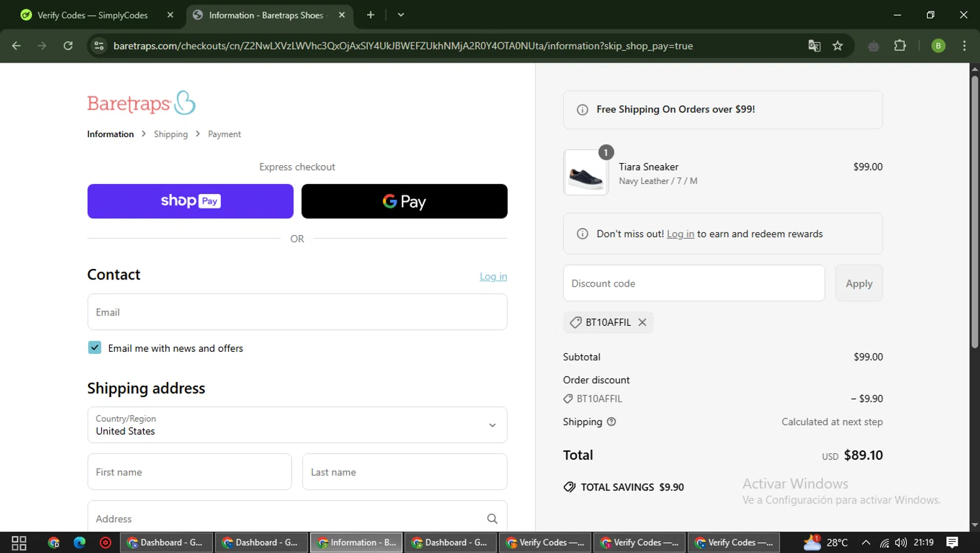Click the $89.10 total amount
Screen dimensions: 980x553
pyautogui.click(x=863, y=455)
